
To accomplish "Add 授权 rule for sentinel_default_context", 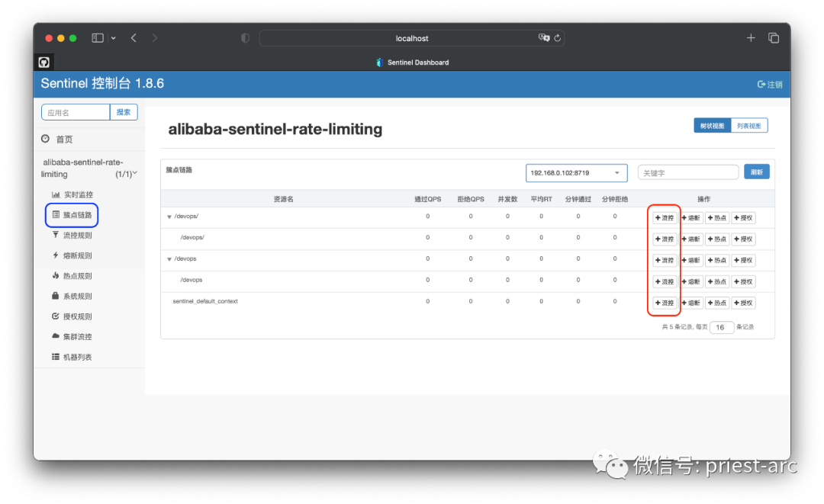I will tap(743, 303).
